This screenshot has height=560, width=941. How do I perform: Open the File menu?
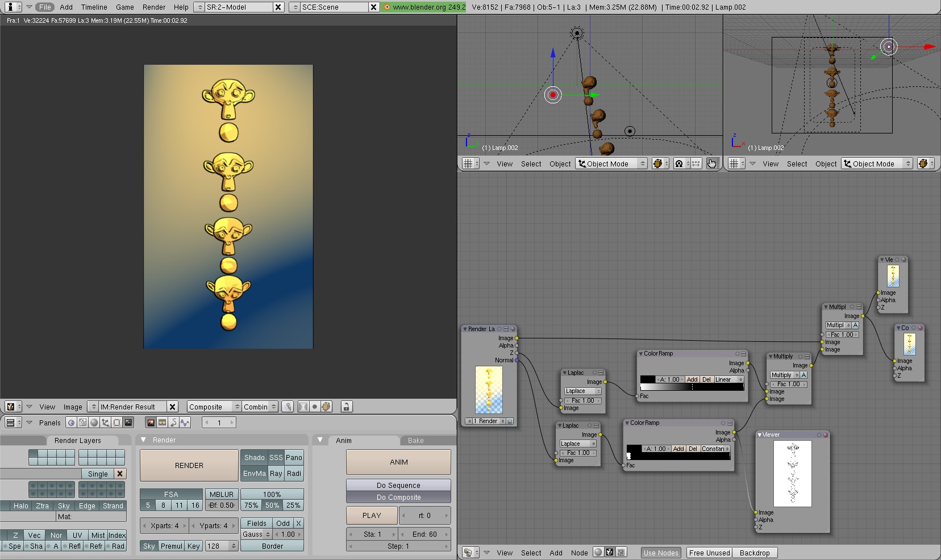click(x=45, y=7)
